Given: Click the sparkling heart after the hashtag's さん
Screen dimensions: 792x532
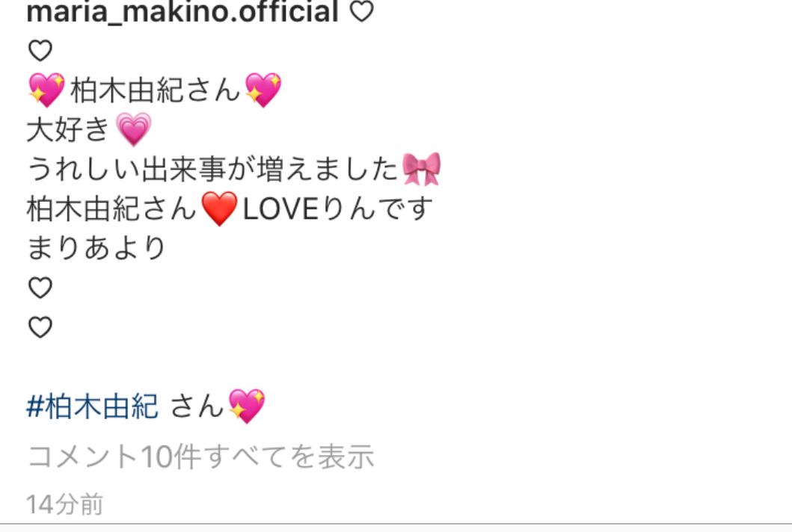Looking at the screenshot, I should tap(247, 406).
